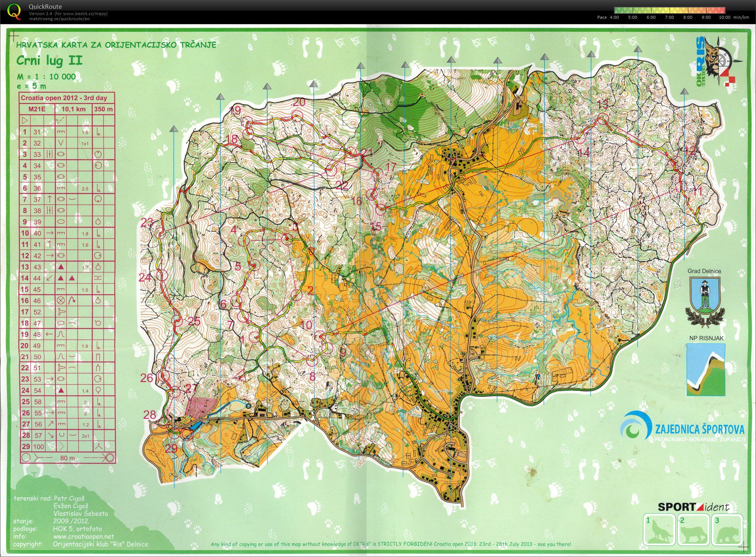This screenshot has width=756, height=557.
Task: Click the '10,1 km' course length cell
Action: 74,109
